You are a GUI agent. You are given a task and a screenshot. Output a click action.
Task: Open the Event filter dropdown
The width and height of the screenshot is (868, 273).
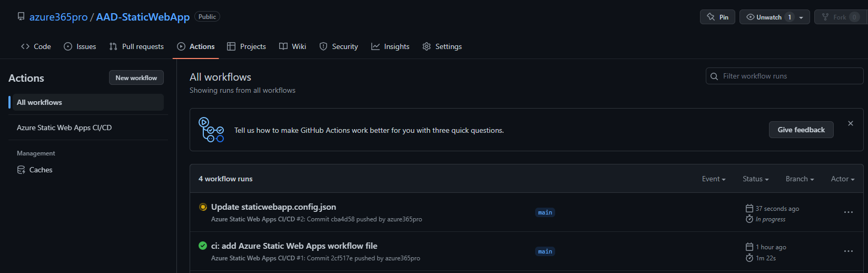pos(714,179)
